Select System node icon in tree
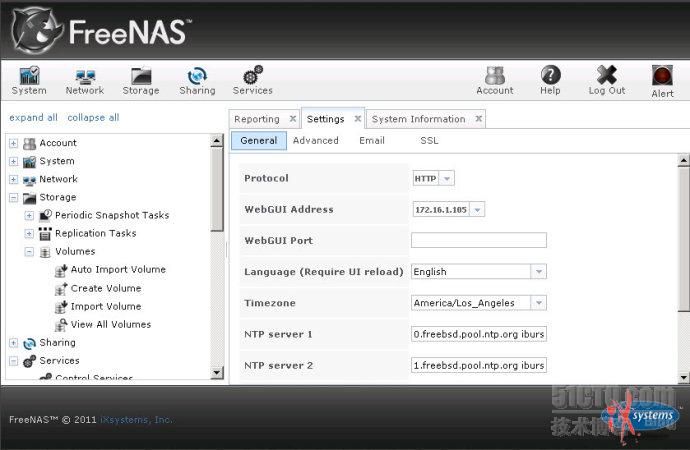 coord(29,161)
